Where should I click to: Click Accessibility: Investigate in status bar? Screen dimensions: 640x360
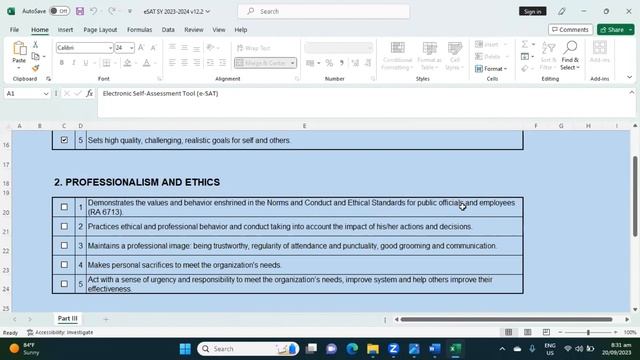click(x=60, y=332)
